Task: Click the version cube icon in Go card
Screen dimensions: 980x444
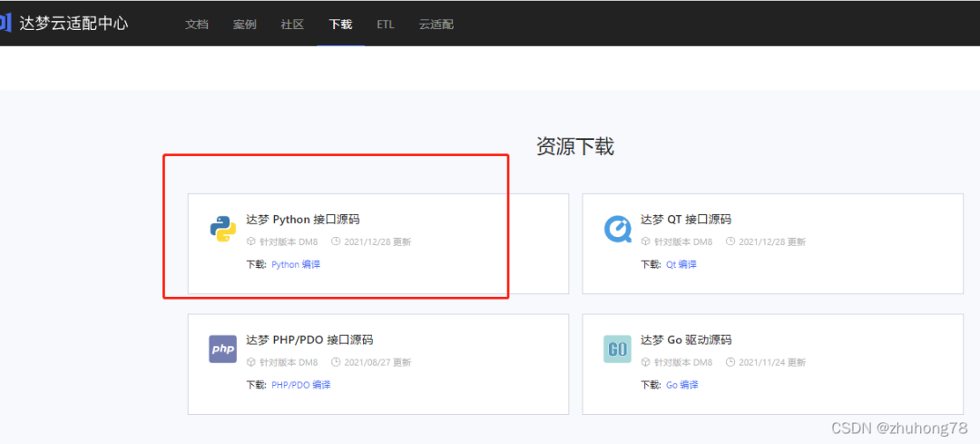Action: pyautogui.click(x=646, y=361)
